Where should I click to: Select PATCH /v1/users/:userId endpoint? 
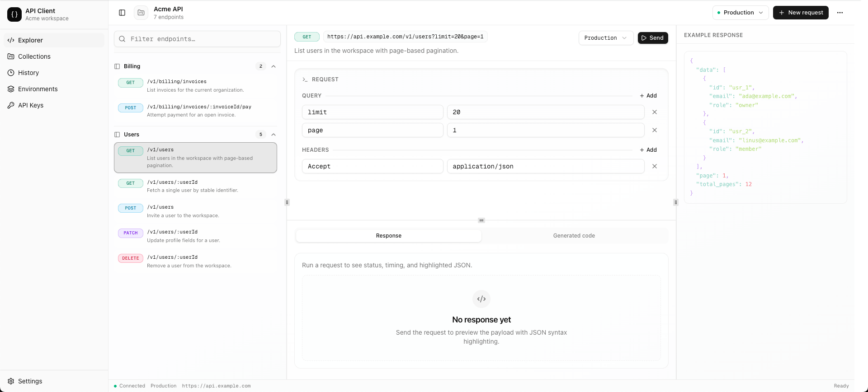coord(195,236)
